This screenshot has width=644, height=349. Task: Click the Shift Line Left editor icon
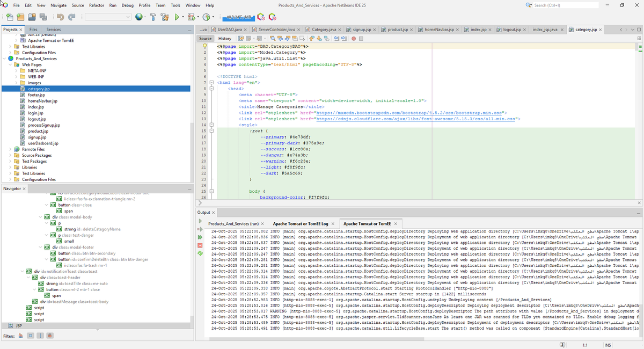[x=336, y=39]
